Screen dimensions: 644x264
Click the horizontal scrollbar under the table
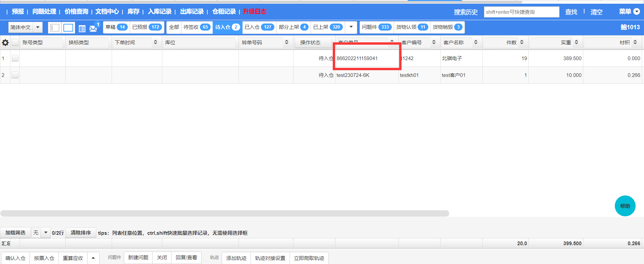coord(224,214)
